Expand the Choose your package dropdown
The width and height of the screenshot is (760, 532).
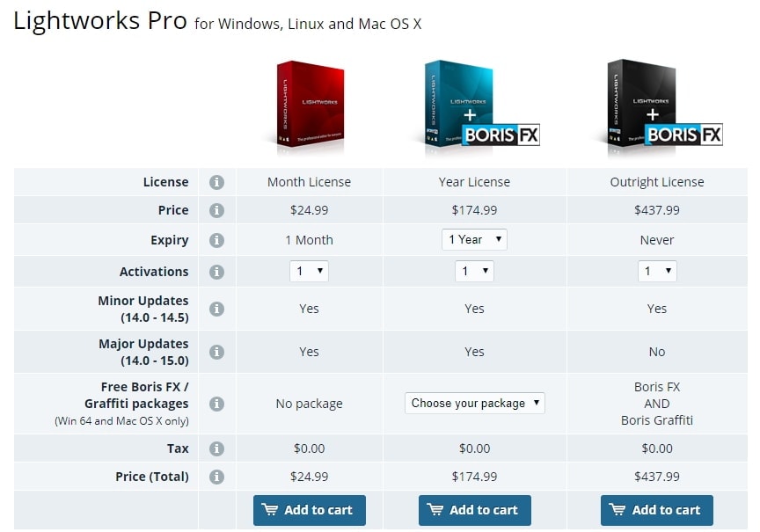click(x=474, y=403)
